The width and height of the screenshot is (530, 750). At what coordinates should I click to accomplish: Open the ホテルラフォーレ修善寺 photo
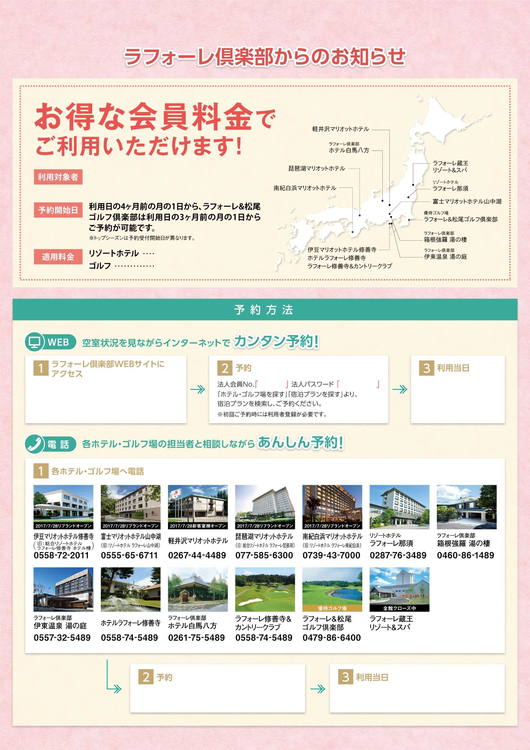pos(131,589)
